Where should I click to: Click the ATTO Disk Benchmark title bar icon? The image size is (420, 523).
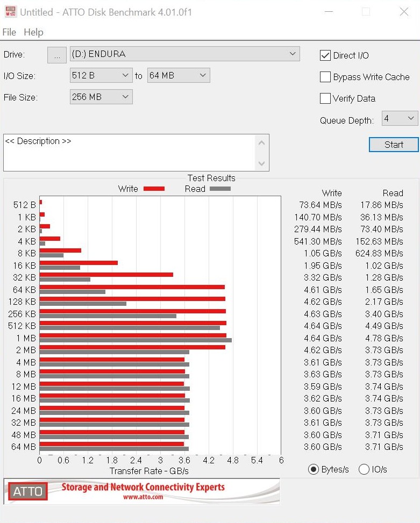(11, 12)
